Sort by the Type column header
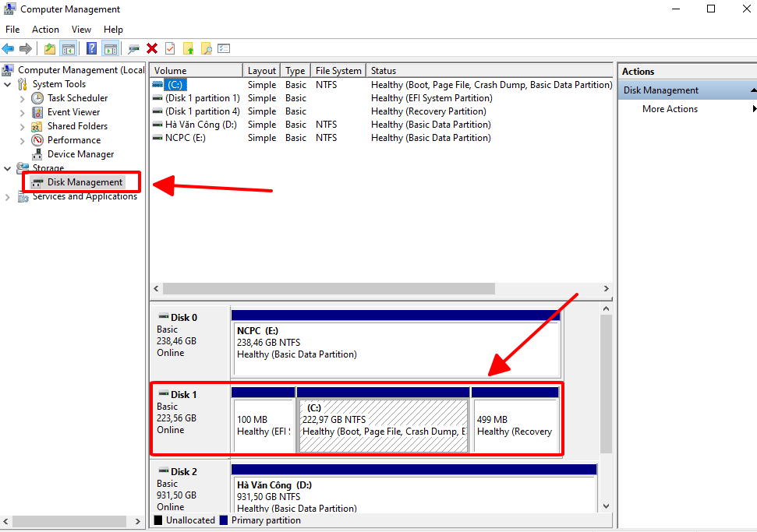 [295, 70]
